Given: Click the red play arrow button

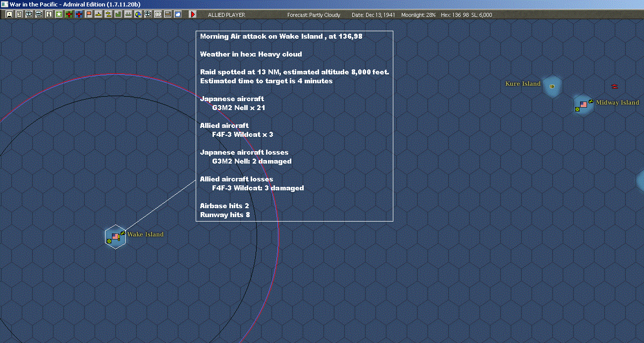Looking at the screenshot, I should (x=193, y=14).
